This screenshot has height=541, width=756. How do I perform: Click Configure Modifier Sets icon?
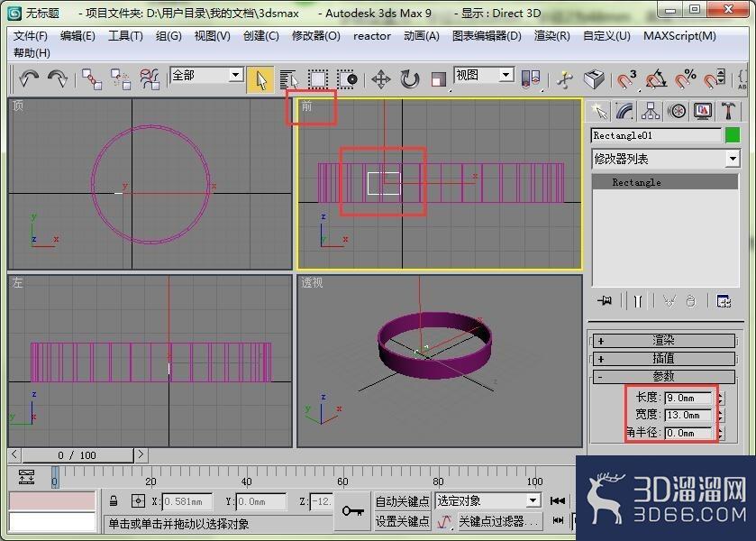tap(724, 301)
